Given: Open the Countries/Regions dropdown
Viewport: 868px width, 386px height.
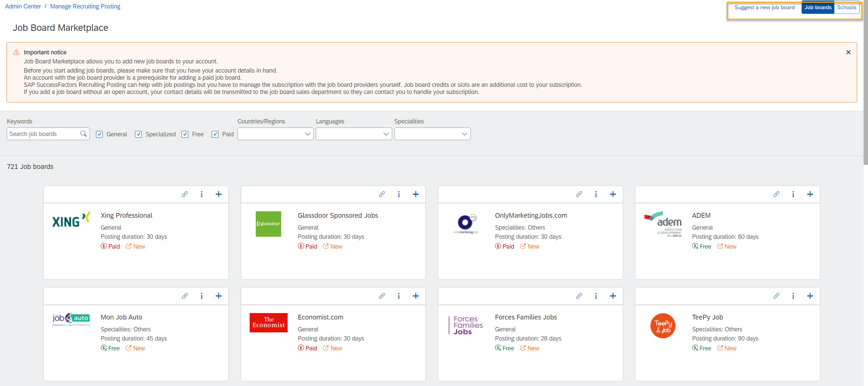Looking at the screenshot, I should (x=275, y=134).
